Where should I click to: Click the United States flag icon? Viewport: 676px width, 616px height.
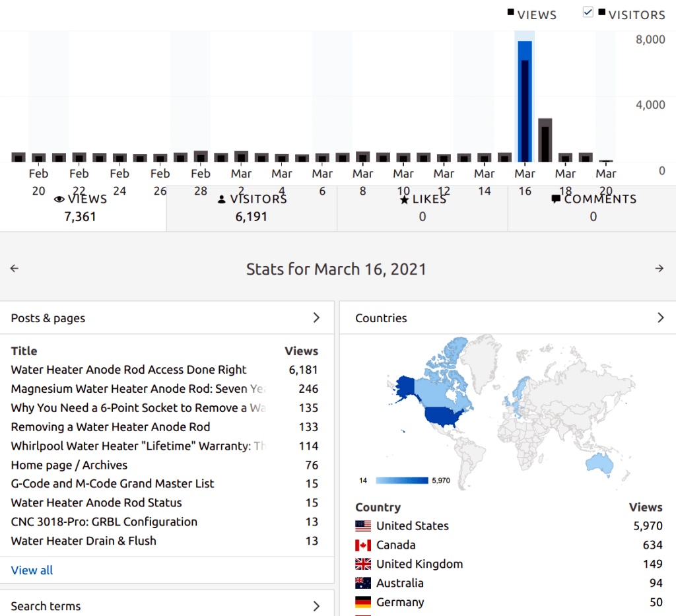click(x=363, y=526)
